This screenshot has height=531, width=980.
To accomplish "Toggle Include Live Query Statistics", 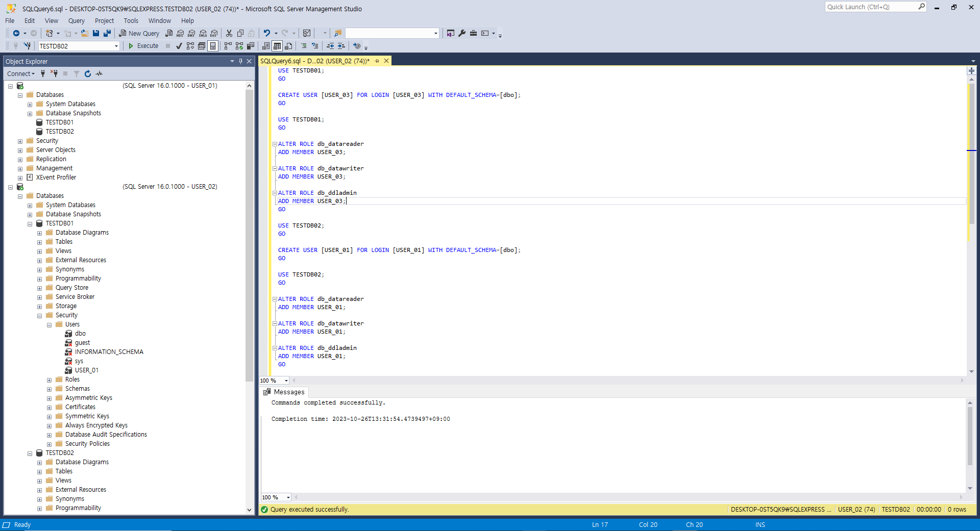I will point(239,46).
